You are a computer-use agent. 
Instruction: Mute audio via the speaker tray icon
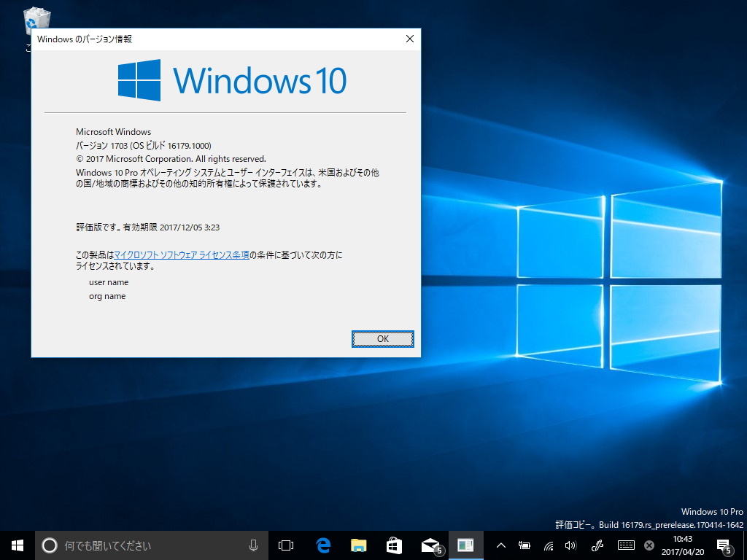573,545
